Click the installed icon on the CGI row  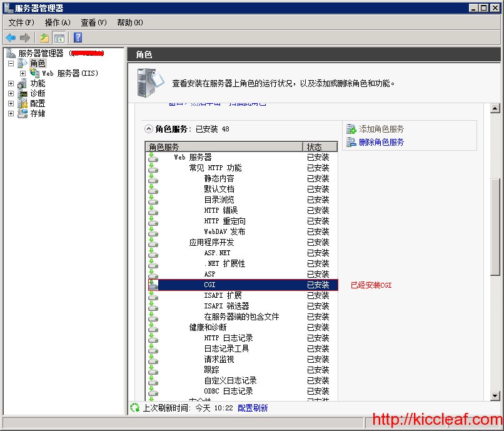153,285
